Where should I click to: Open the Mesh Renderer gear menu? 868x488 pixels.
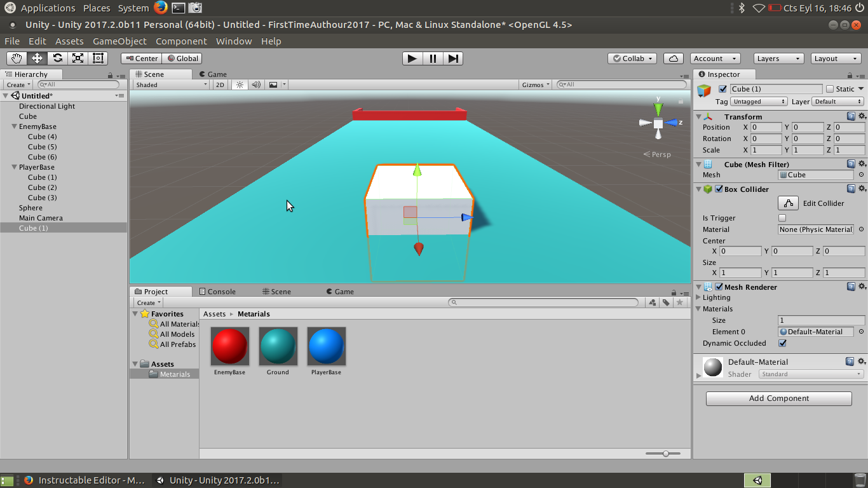862,287
